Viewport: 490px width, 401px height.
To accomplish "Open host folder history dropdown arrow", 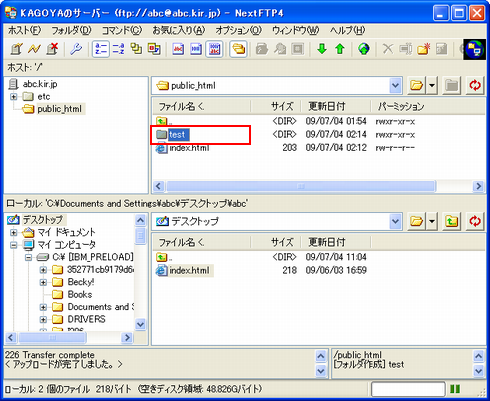I will pyautogui.click(x=432, y=86).
